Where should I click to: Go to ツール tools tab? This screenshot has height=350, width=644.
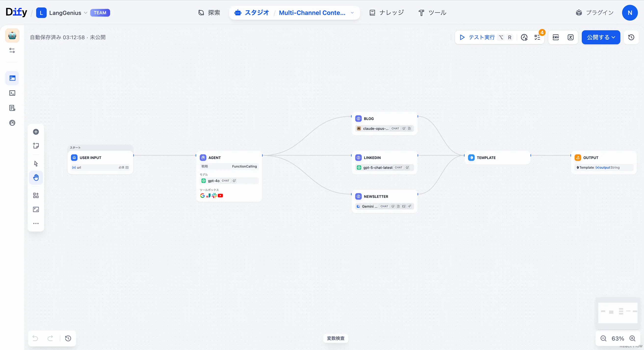click(x=432, y=13)
